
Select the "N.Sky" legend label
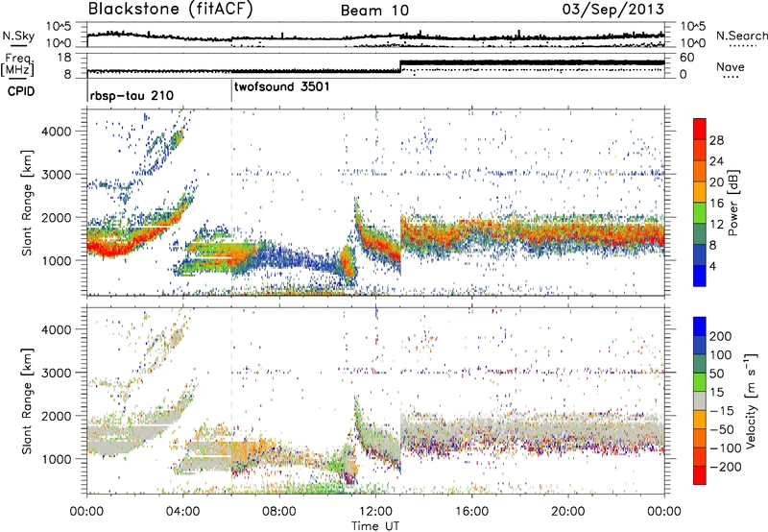18,36
